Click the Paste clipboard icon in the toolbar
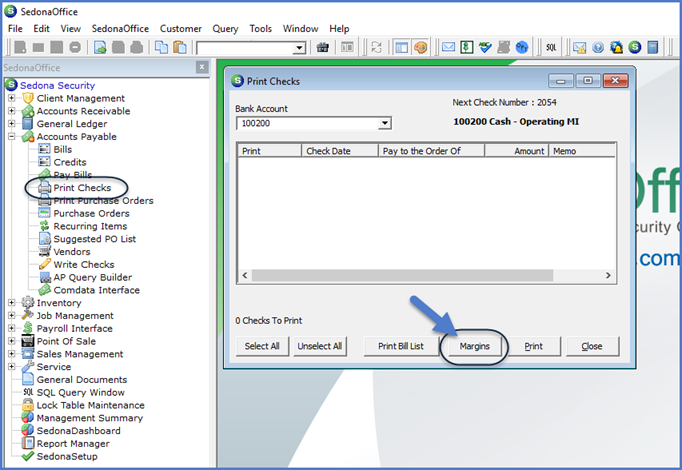The image size is (682, 470). 180,47
